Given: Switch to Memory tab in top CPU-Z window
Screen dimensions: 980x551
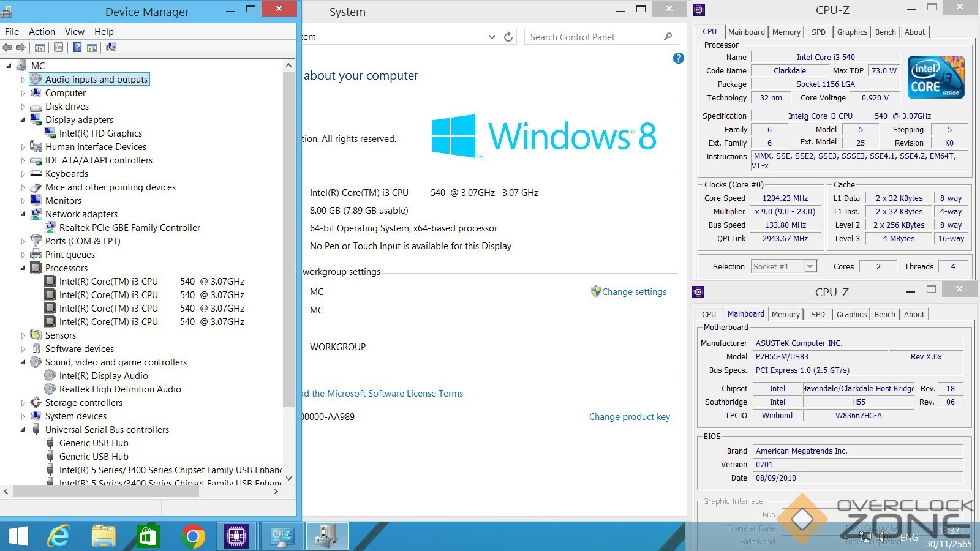Looking at the screenshot, I should [x=786, y=32].
